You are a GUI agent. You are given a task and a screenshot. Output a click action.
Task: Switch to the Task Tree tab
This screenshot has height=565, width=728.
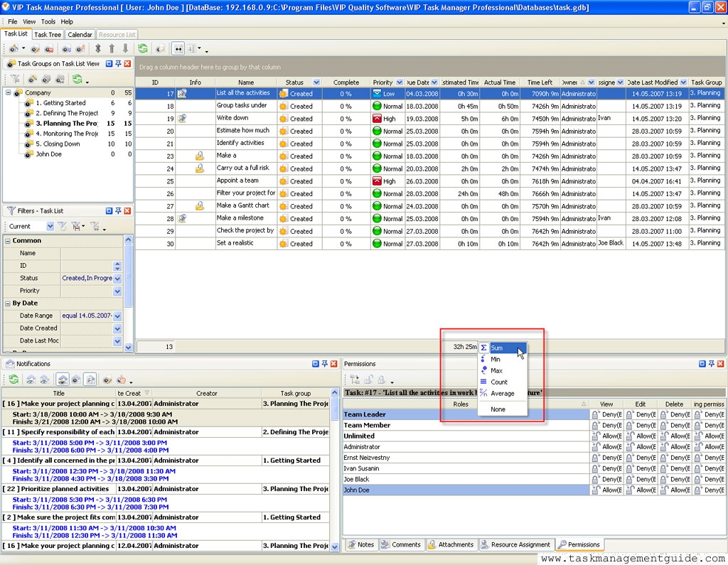click(x=48, y=34)
